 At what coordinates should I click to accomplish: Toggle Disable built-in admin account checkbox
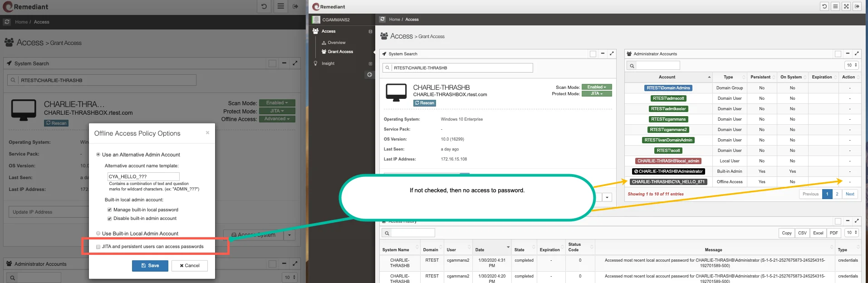point(109,219)
